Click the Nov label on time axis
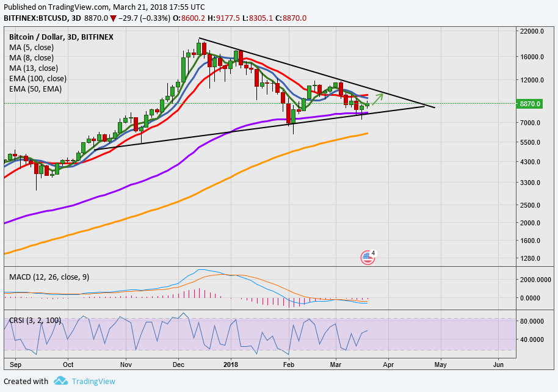This screenshot has height=392, width=558. [x=126, y=365]
